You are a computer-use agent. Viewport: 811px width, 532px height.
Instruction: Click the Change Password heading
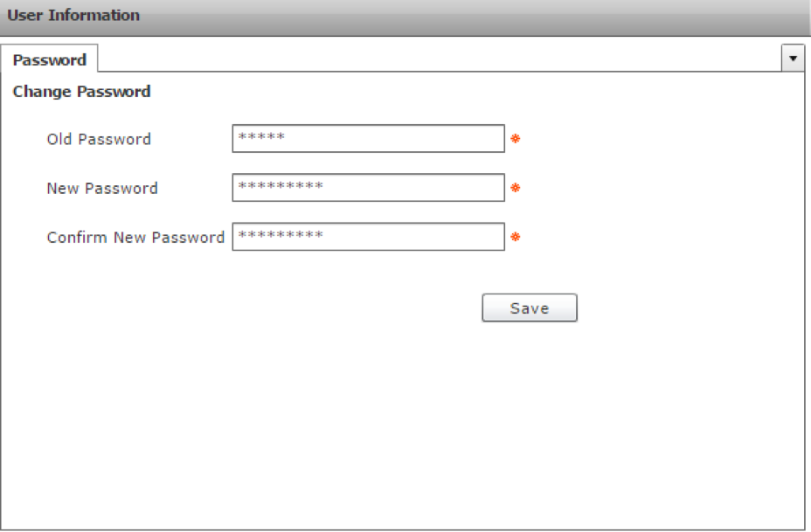pos(81,92)
